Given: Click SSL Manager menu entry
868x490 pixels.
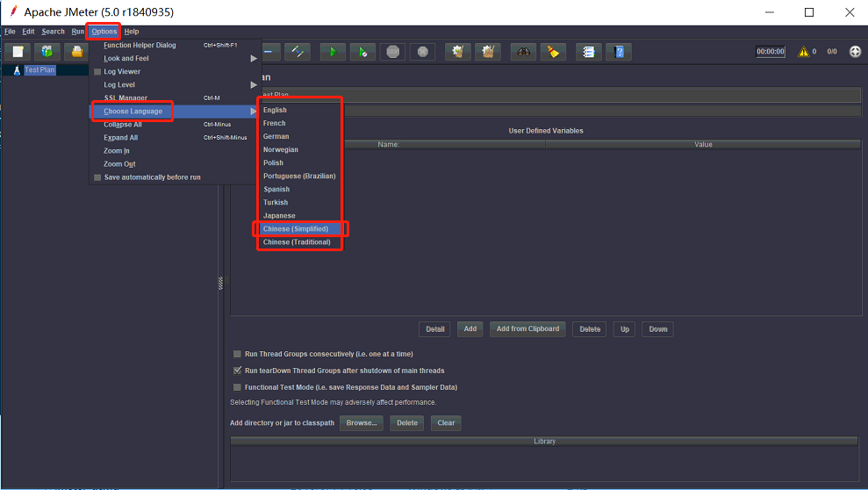Looking at the screenshot, I should pos(175,98).
